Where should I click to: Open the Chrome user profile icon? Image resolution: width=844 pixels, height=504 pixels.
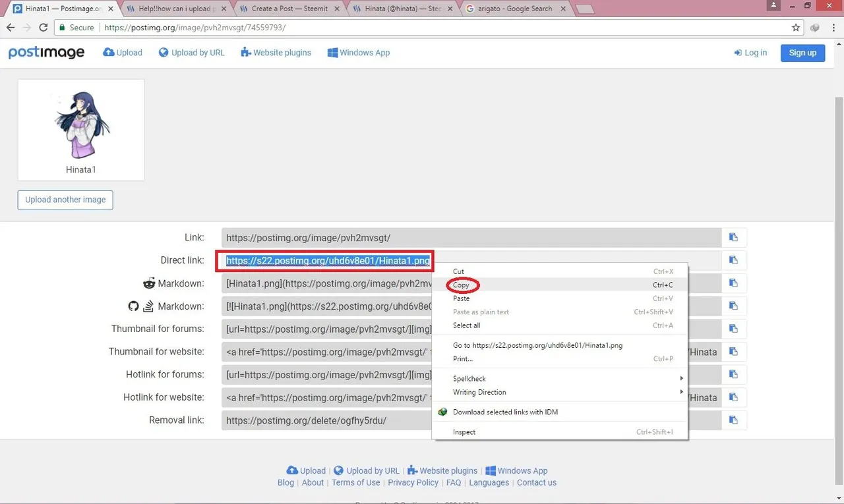click(x=774, y=5)
